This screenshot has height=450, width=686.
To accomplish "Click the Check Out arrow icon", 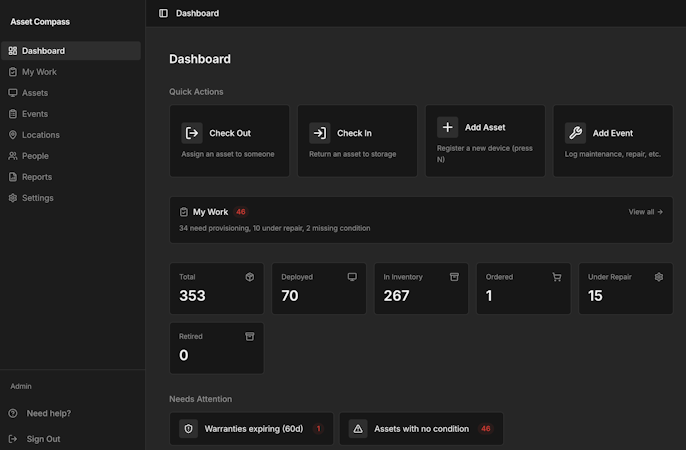I will pos(192,133).
